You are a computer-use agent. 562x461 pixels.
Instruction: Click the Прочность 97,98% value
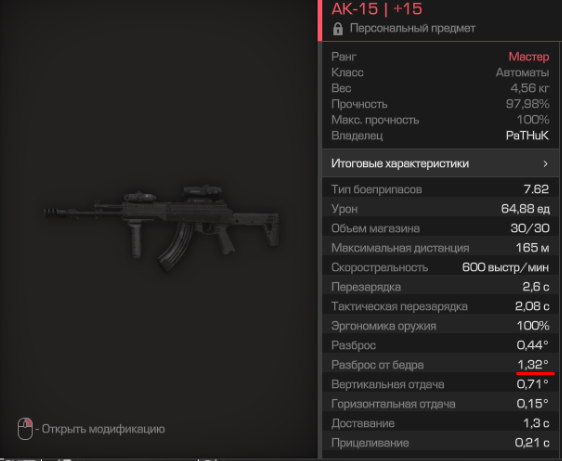(x=528, y=104)
